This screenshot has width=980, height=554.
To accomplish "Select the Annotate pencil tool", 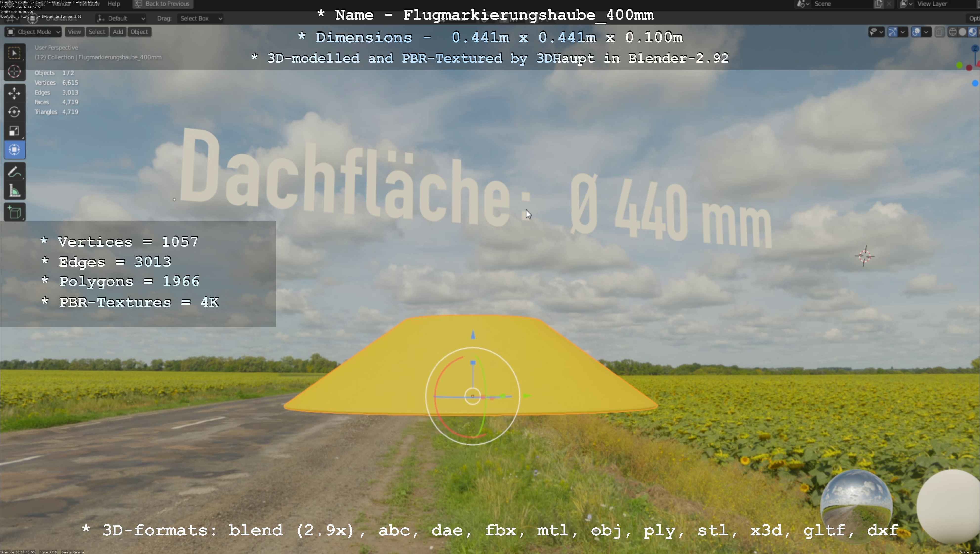I will click(14, 172).
